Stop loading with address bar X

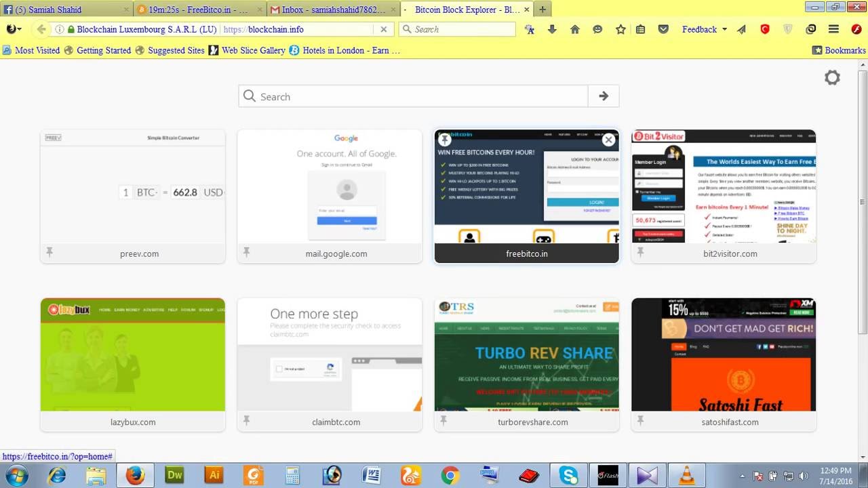pyautogui.click(x=383, y=29)
